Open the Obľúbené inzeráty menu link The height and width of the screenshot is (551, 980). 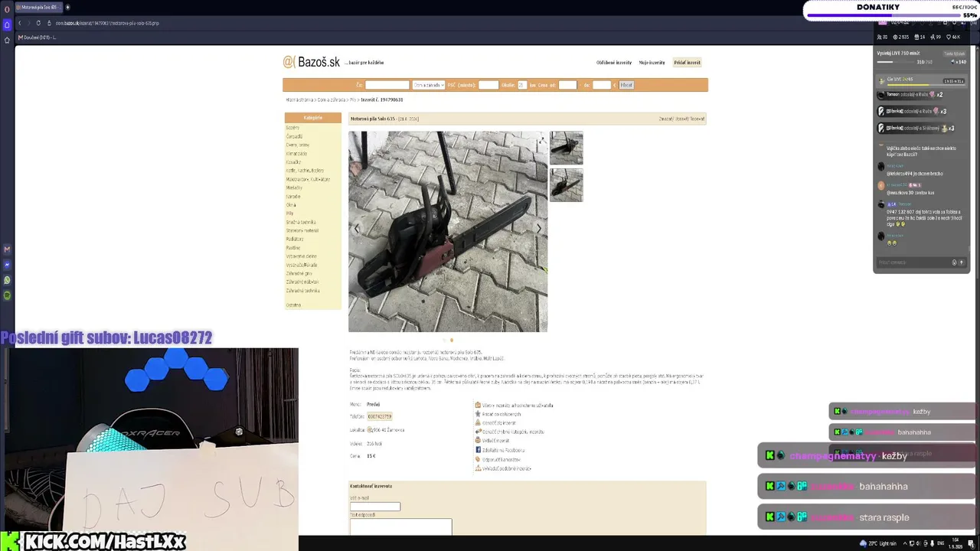click(614, 63)
